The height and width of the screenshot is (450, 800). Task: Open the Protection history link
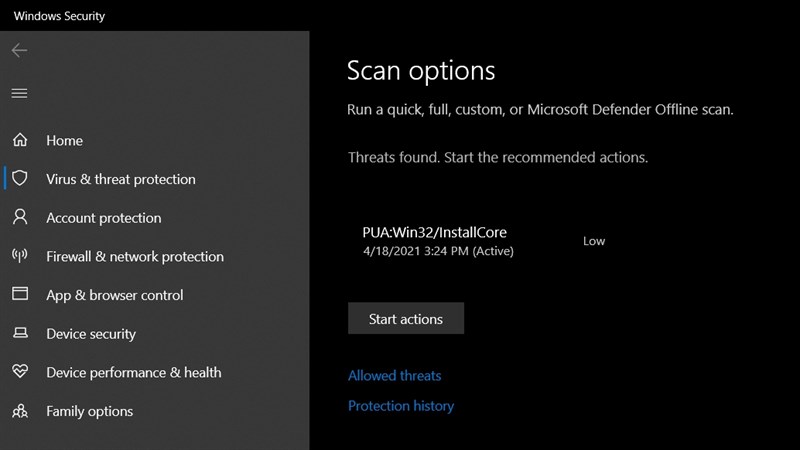[401, 406]
